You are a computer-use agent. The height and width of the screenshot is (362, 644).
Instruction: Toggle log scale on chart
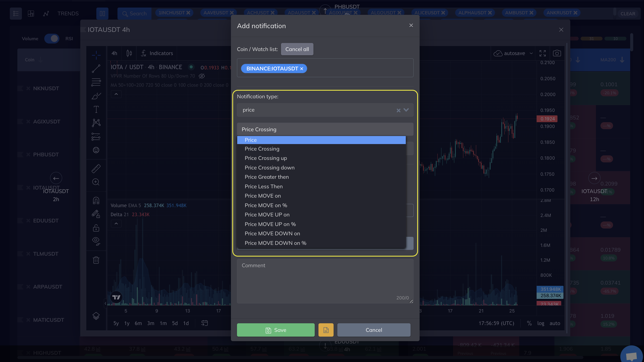click(541, 323)
